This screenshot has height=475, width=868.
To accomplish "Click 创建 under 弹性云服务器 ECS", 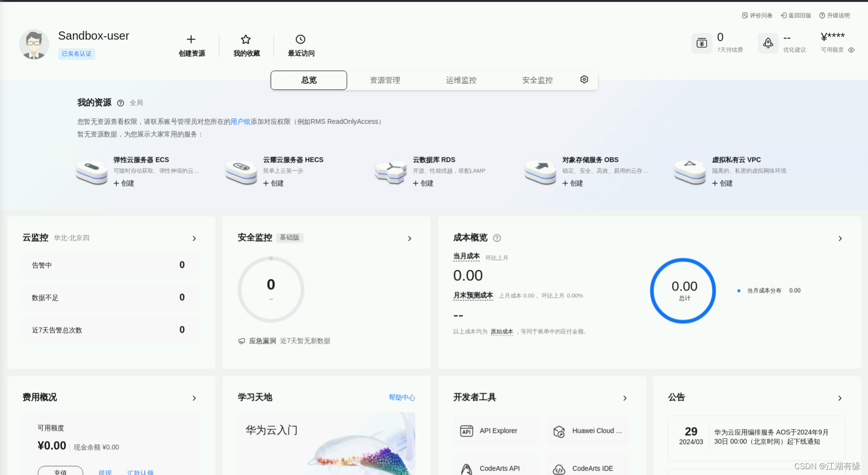I will 124,184.
